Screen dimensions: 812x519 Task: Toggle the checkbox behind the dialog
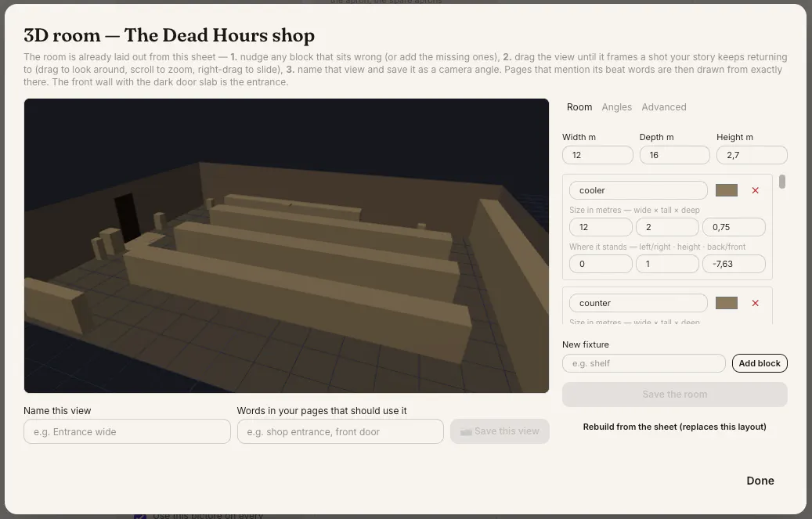point(140,517)
